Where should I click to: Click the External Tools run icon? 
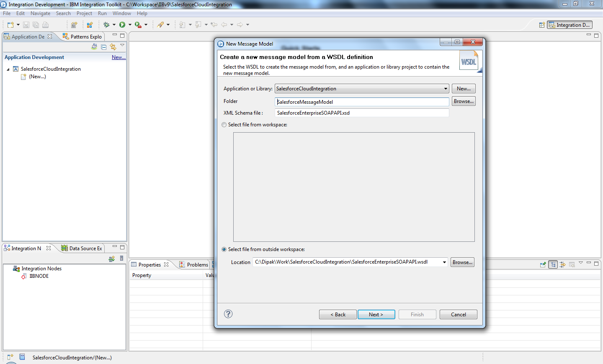pyautogui.click(x=138, y=25)
